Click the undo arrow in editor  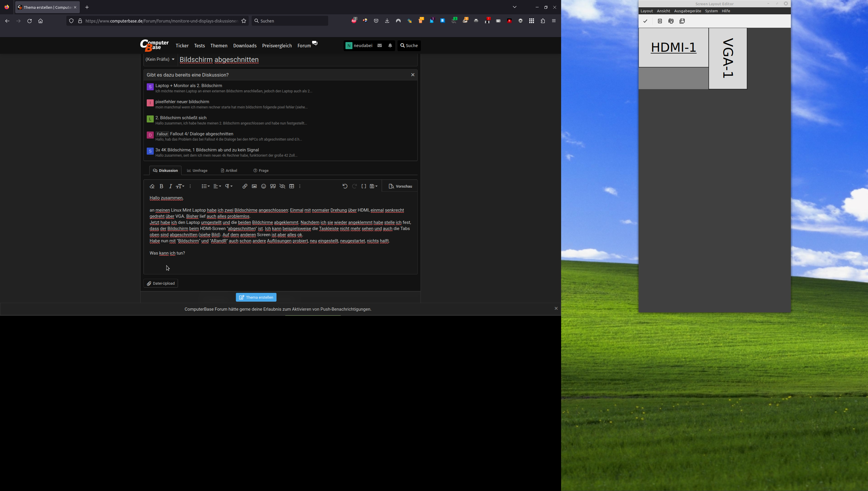345,186
